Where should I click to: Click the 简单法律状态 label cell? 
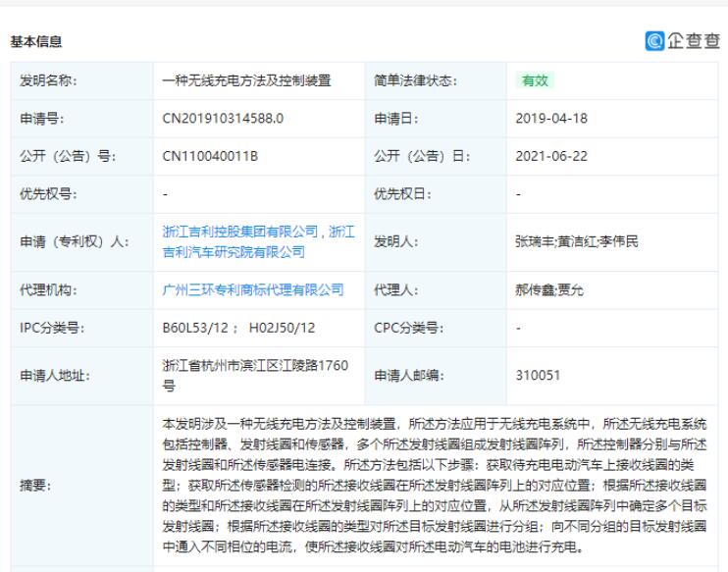click(436, 80)
